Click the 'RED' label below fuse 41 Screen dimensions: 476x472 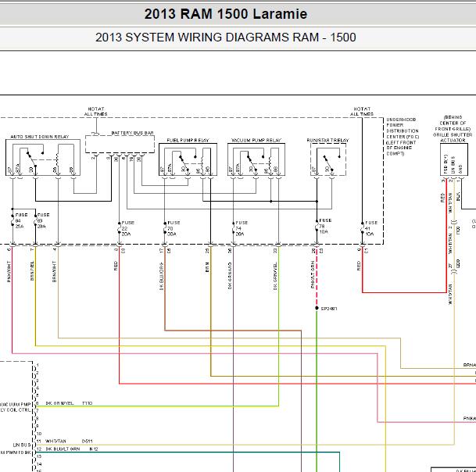(359, 266)
